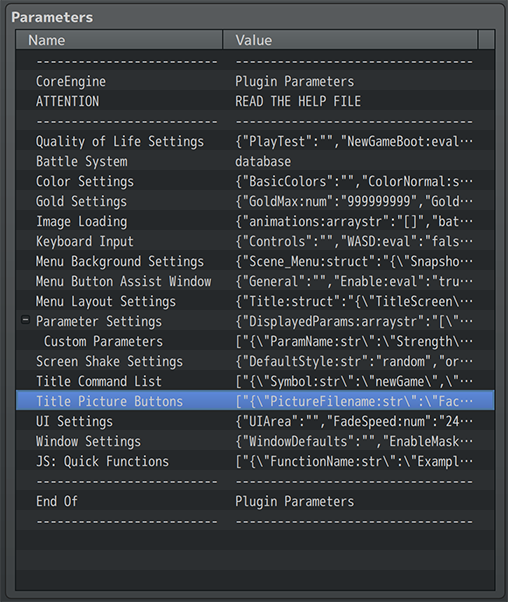Click the animations:arraystr value cell
508x602 pixels.
click(x=354, y=221)
